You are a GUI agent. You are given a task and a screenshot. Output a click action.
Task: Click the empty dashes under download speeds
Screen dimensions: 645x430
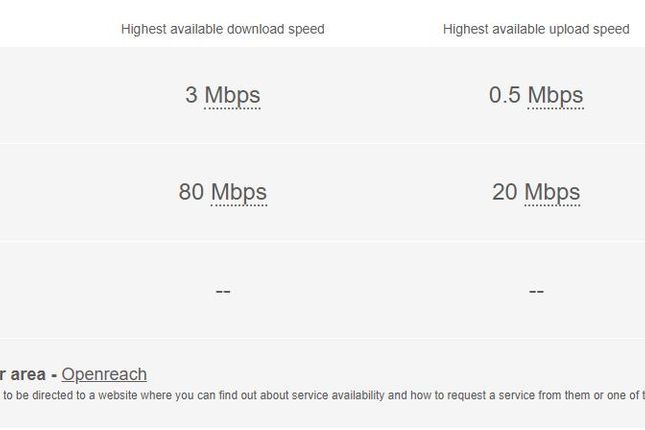click(223, 291)
